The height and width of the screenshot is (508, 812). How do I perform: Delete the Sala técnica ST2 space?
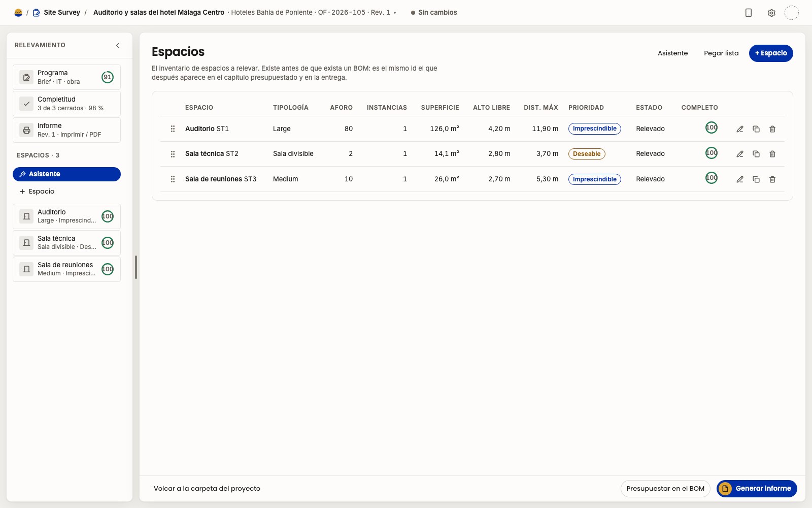772,154
